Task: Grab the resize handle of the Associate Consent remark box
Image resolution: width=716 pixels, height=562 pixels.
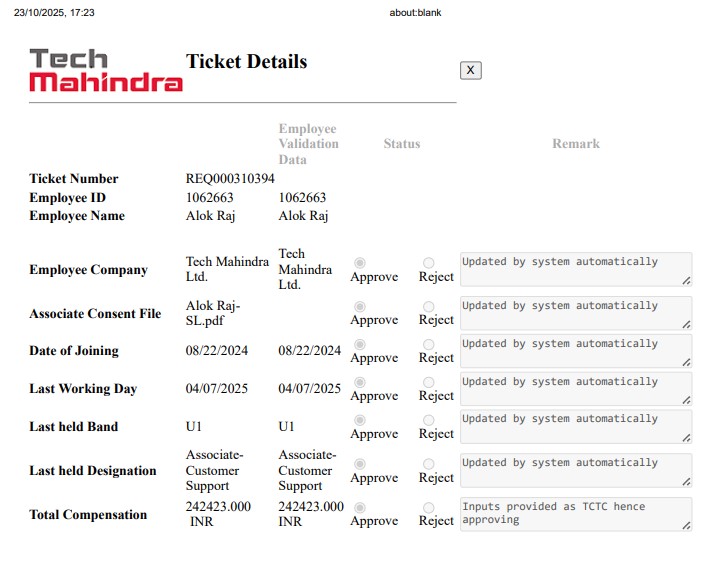Action: tap(686, 325)
